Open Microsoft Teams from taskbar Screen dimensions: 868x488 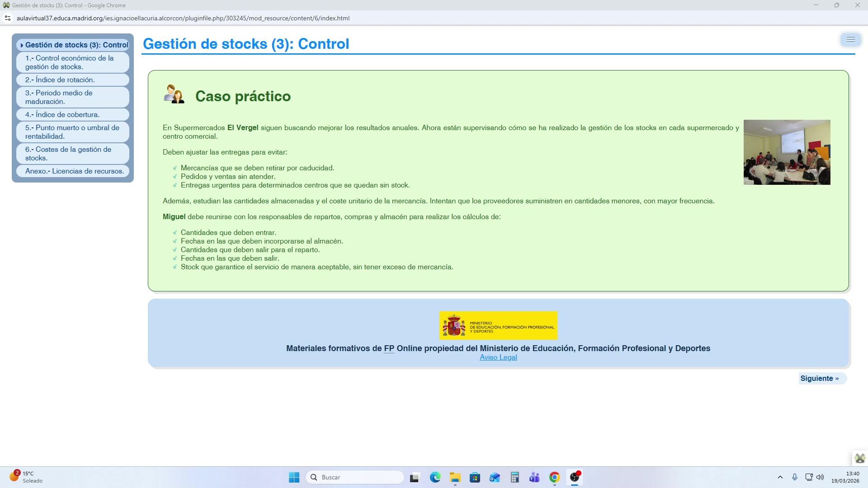tap(534, 477)
